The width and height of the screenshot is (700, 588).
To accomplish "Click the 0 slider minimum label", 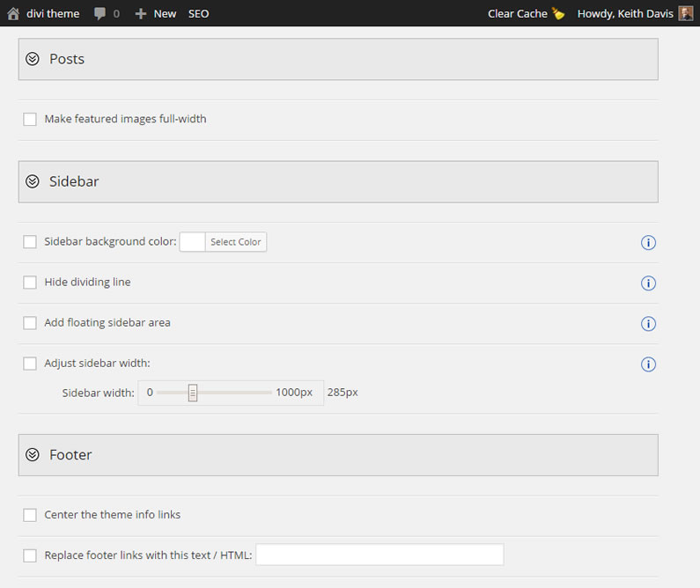I will point(150,393).
